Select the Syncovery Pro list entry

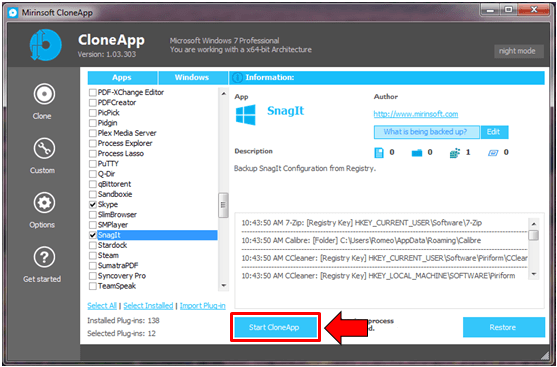pyautogui.click(x=122, y=276)
